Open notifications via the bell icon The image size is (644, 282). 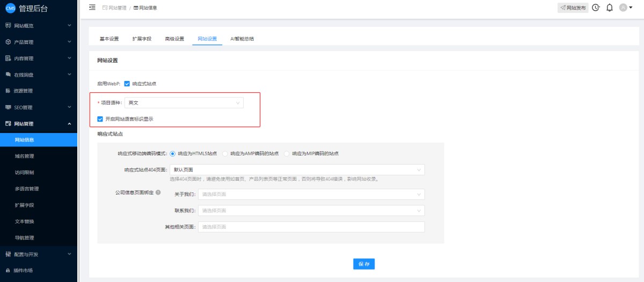click(x=610, y=8)
